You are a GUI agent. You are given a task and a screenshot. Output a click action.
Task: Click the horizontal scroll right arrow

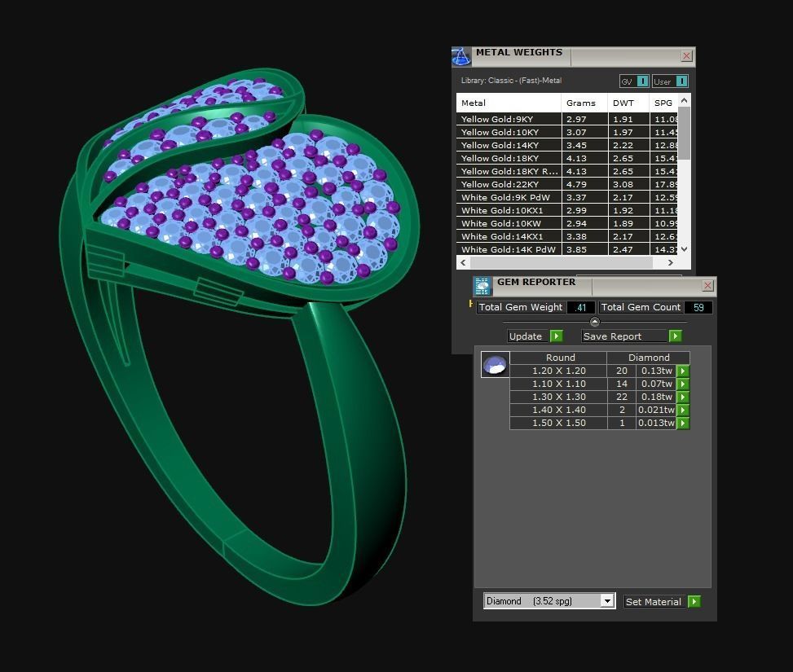click(x=671, y=262)
